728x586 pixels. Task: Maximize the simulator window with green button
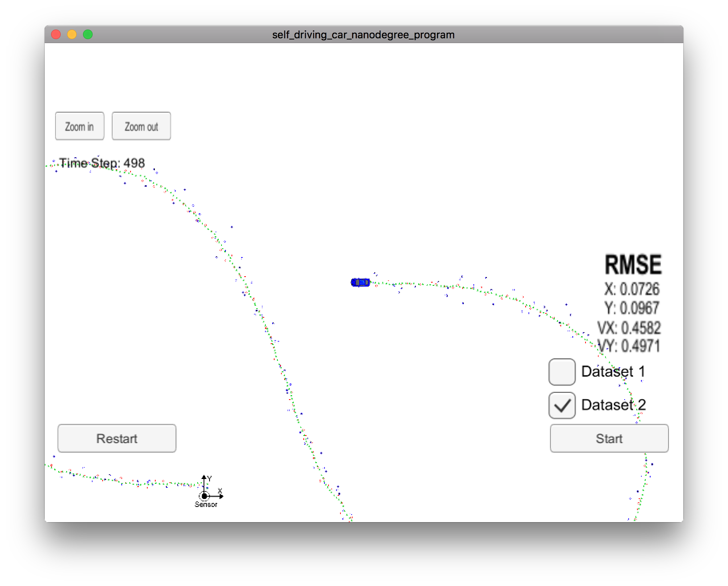(88, 35)
